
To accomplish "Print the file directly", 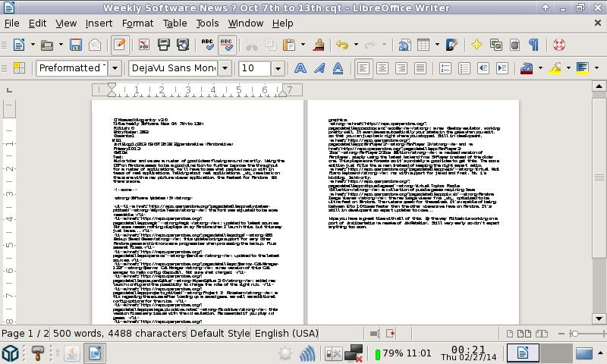I will click(x=163, y=45).
